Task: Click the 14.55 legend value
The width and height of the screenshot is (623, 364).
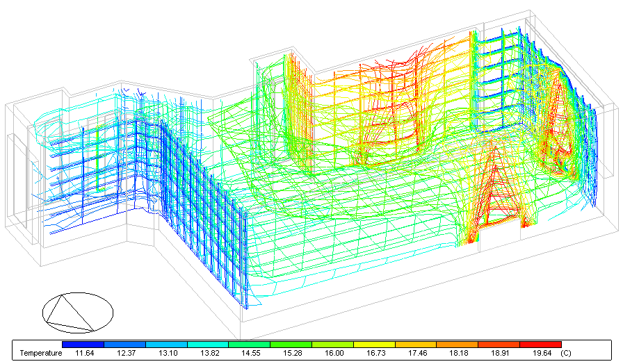Action: point(251,353)
